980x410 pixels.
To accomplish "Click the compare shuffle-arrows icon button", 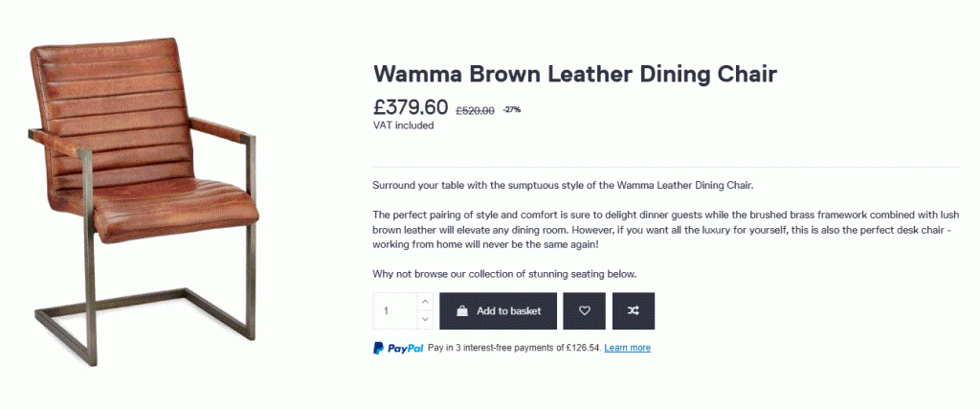I will click(634, 310).
